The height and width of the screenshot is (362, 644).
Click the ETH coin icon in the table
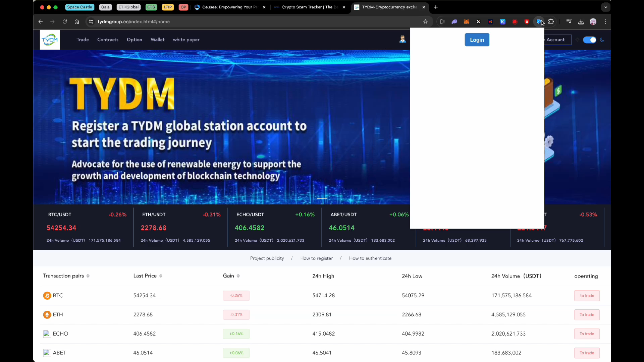[47, 315]
